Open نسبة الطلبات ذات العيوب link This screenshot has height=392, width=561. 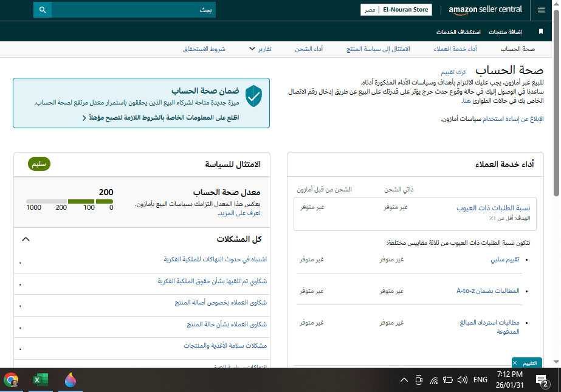tap(489, 208)
